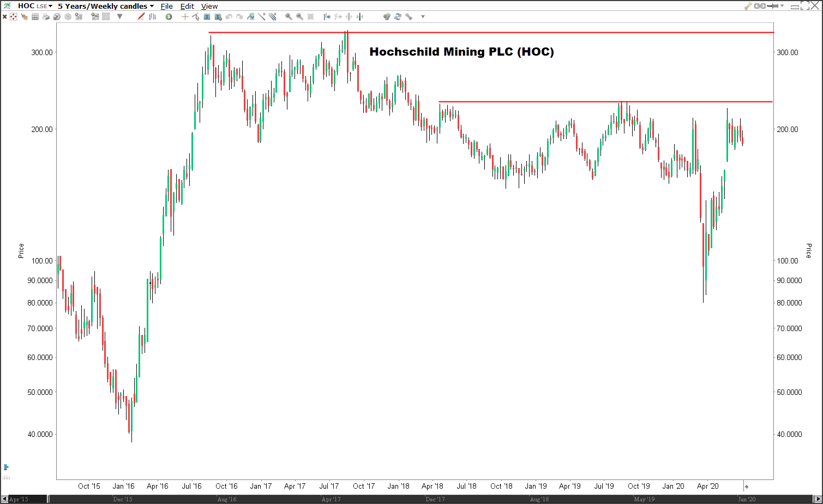This screenshot has height=504, width=823.
Task: Open the File menu
Action: click(166, 6)
